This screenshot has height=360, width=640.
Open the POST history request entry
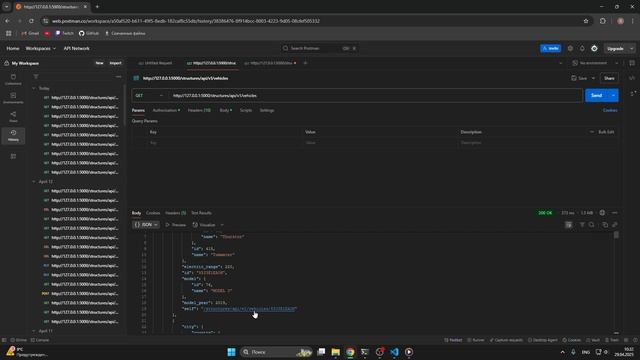pyautogui.click(x=81, y=293)
